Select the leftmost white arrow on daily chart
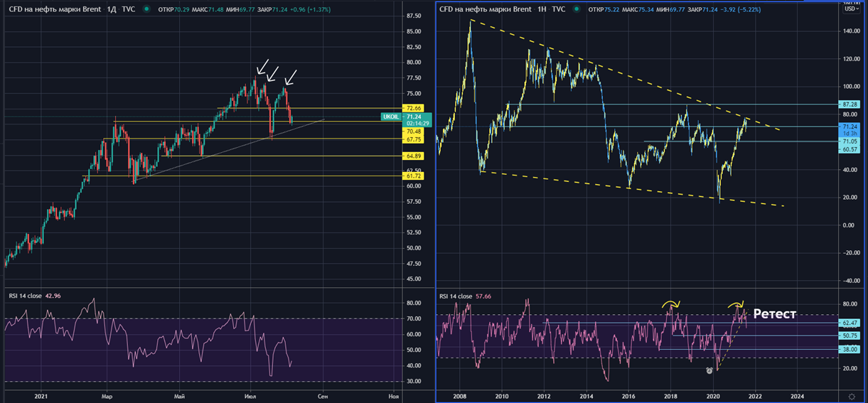The height and width of the screenshot is (403, 868). pyautogui.click(x=261, y=68)
